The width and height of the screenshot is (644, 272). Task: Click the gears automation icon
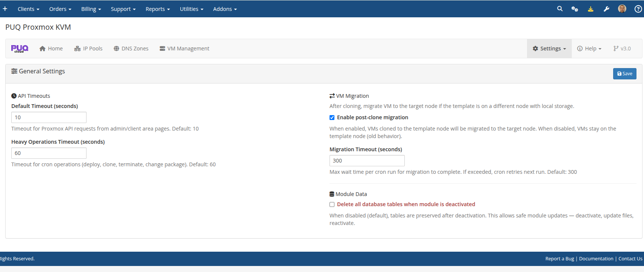coord(575,9)
